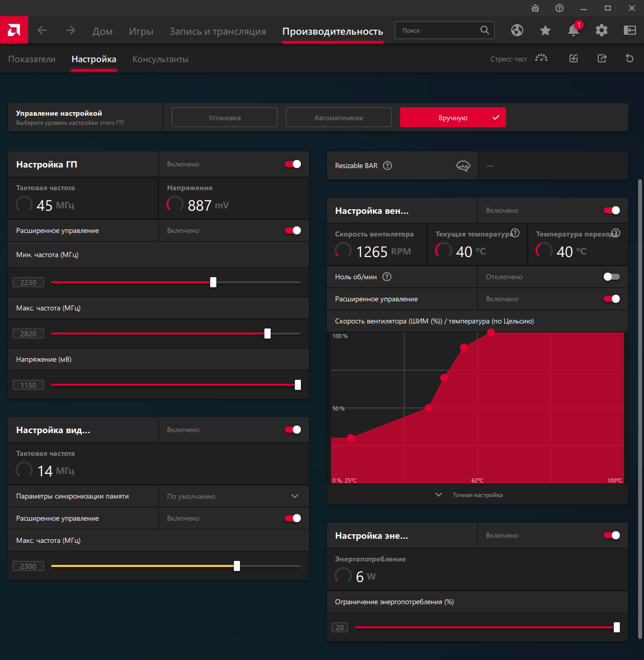Open the Игры menu tab

[x=141, y=31]
